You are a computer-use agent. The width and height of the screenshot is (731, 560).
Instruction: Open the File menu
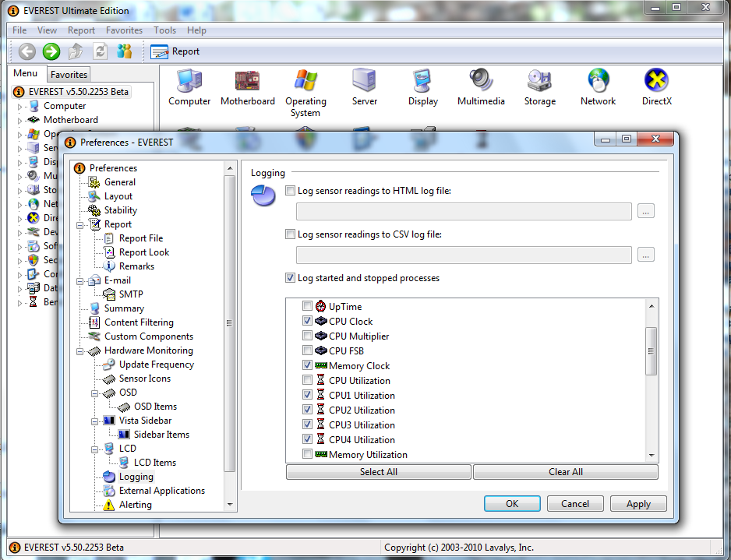tap(19, 30)
